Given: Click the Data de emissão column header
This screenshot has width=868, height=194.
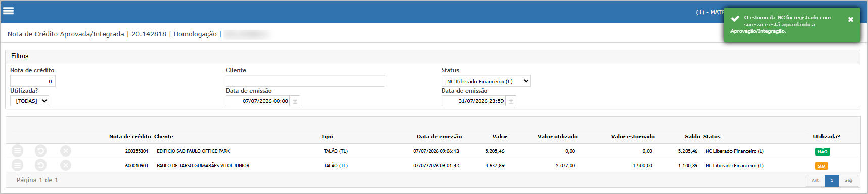Looking at the screenshot, I should [x=439, y=137].
